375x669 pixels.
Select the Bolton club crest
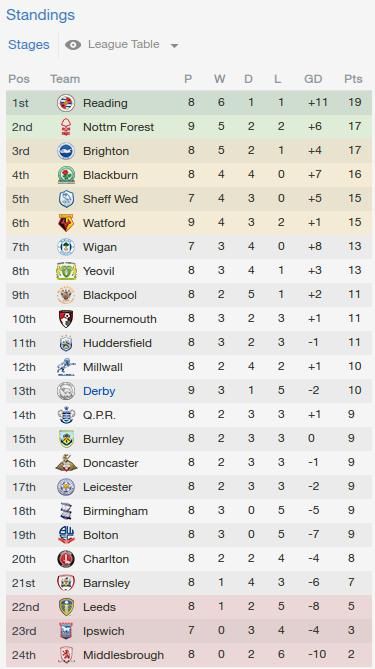(66, 535)
